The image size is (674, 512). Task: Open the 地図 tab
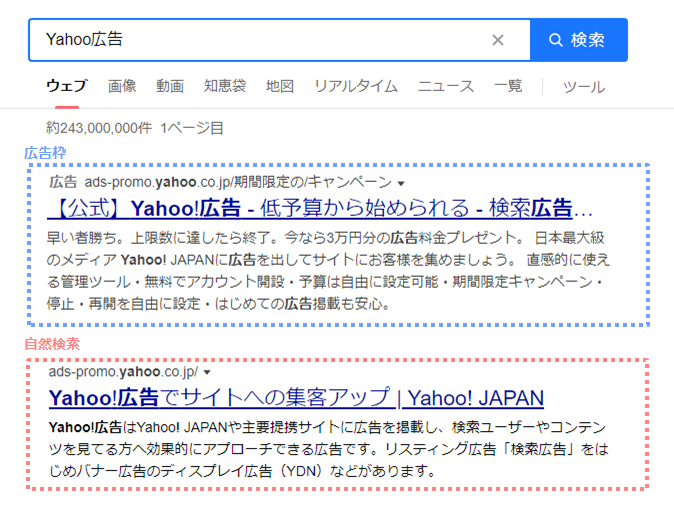pos(280,86)
